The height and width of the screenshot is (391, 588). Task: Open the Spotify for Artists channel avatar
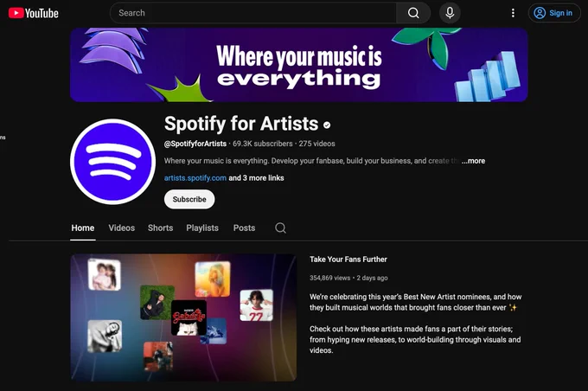click(113, 162)
